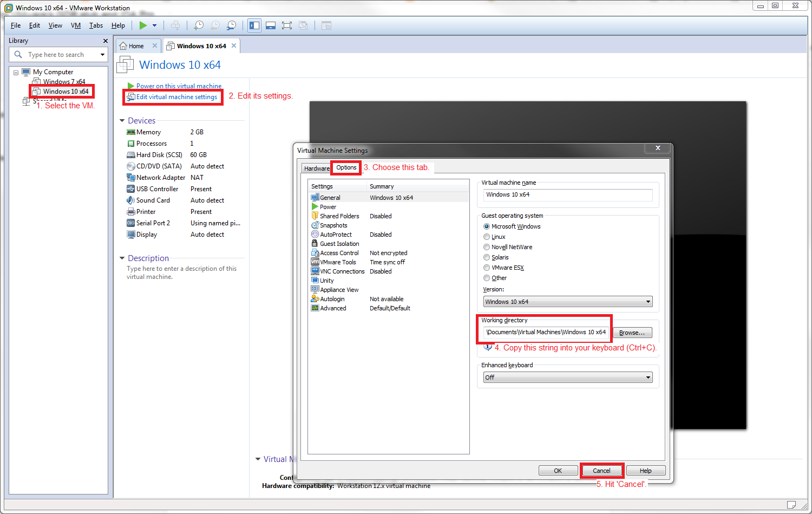
Task: Click the Virtual machine name field
Action: tap(568, 194)
